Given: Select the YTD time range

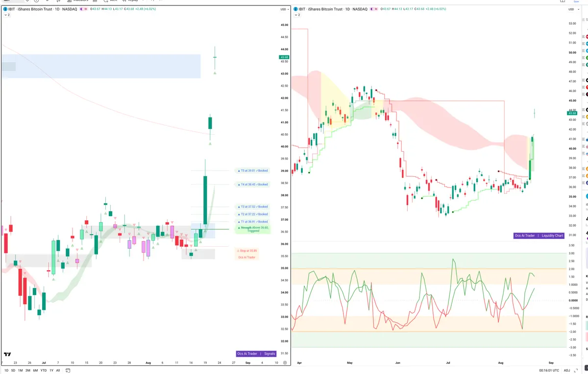Looking at the screenshot, I should tap(44, 371).
